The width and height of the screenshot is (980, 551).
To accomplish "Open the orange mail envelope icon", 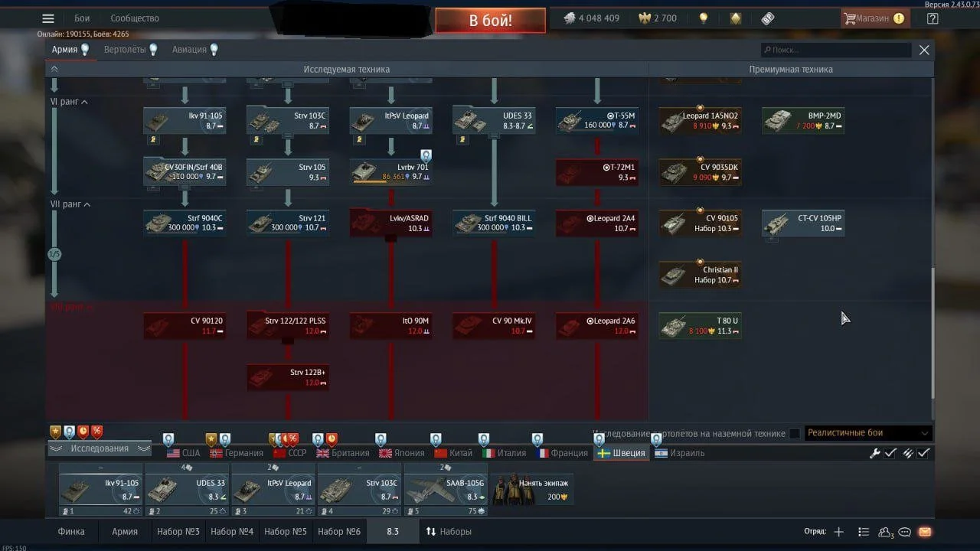I will [x=924, y=532].
